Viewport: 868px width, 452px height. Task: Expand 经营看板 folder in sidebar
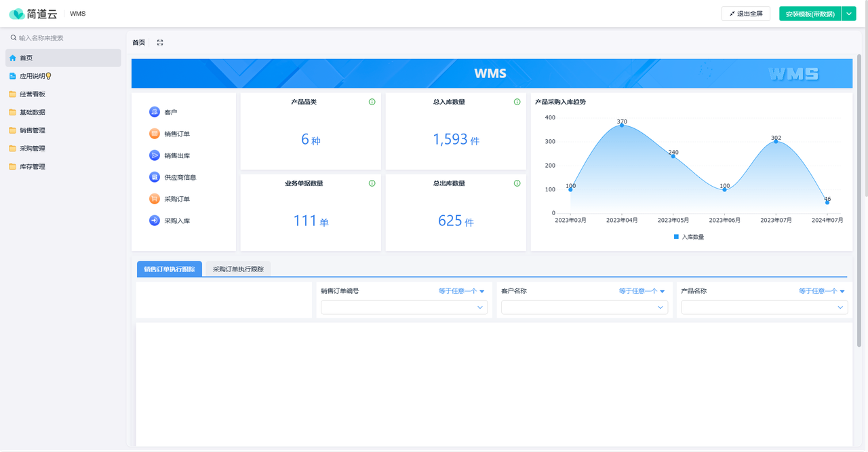pos(63,94)
